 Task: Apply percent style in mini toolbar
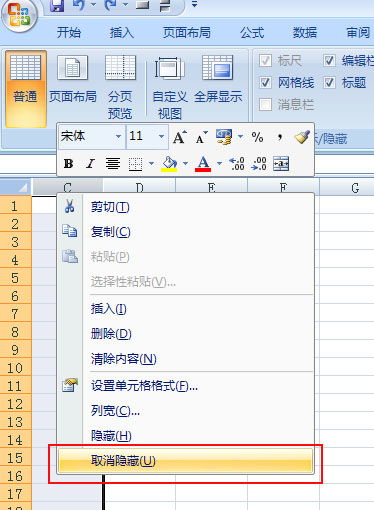click(257, 137)
